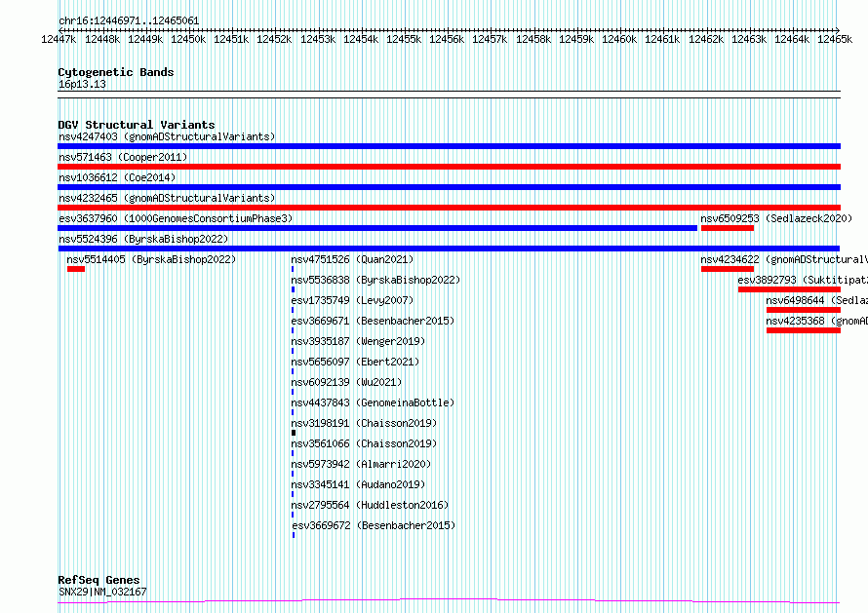The image size is (868, 613).
Task: Open nsv3345141 (Audano2019) label
Action: click(x=358, y=484)
